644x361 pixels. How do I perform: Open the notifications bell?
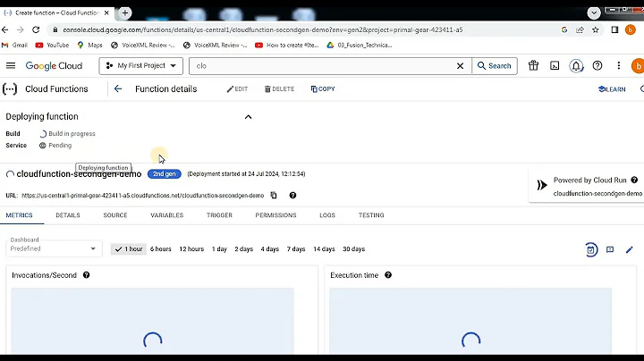click(576, 65)
